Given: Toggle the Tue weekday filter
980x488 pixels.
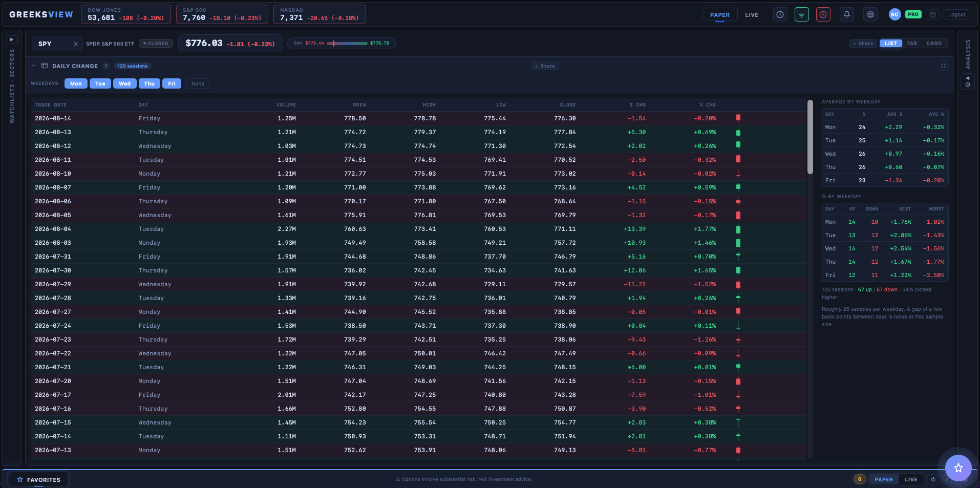Looking at the screenshot, I should [100, 83].
